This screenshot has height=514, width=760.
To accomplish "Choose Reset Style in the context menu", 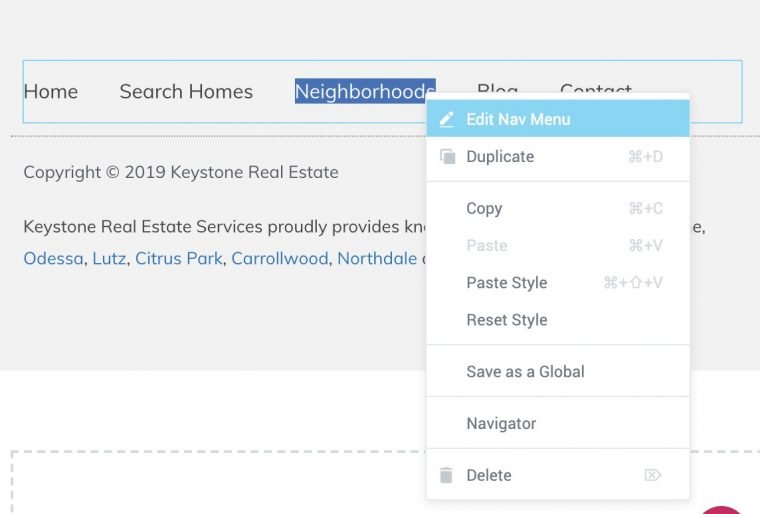I will tap(558, 320).
